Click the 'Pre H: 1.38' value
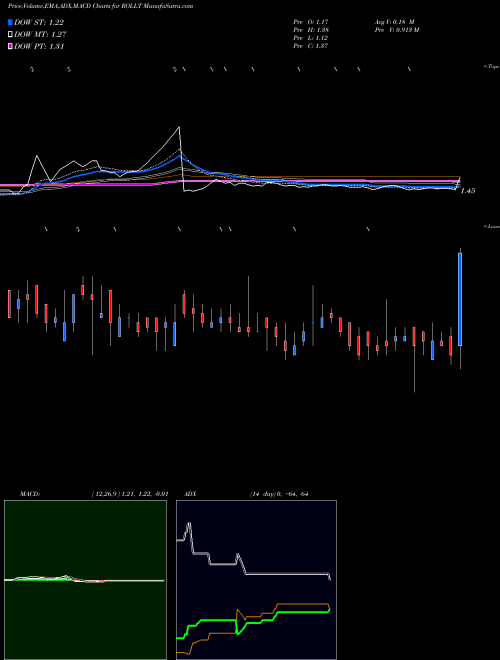500x660 pixels. click(311, 30)
